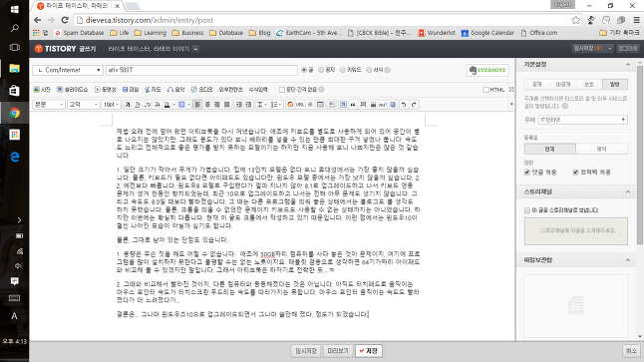This screenshot has width=644, height=362.
Task: Select the 비공개 visibility tab
Action: click(563, 84)
